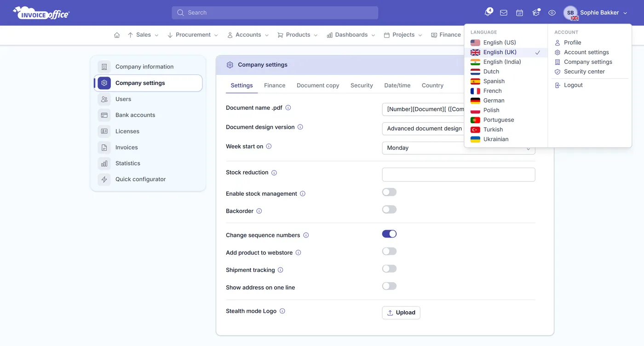The width and height of the screenshot is (644, 346).
Task: Enable the stock management toggle
Action: coord(389,192)
